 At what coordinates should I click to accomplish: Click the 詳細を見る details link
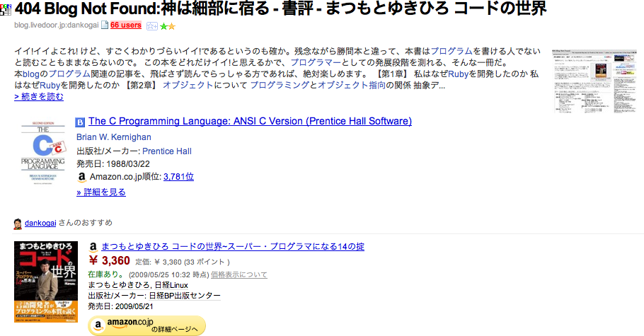[101, 192]
